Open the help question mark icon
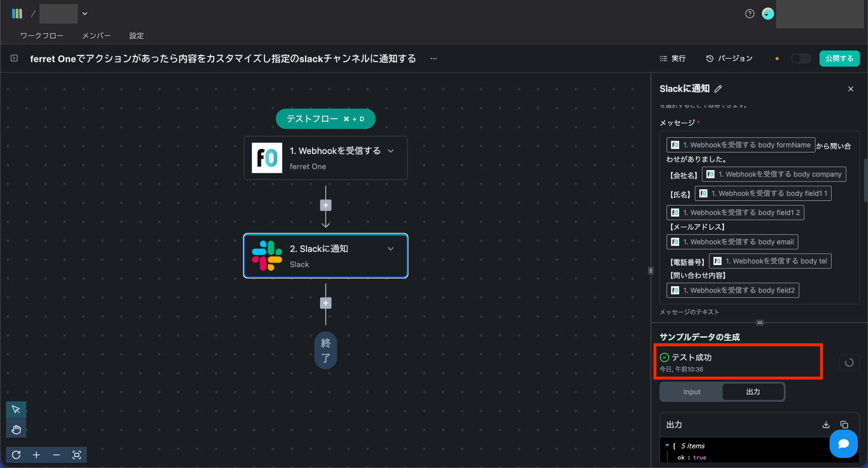Image resolution: width=868 pixels, height=468 pixels. [x=750, y=14]
